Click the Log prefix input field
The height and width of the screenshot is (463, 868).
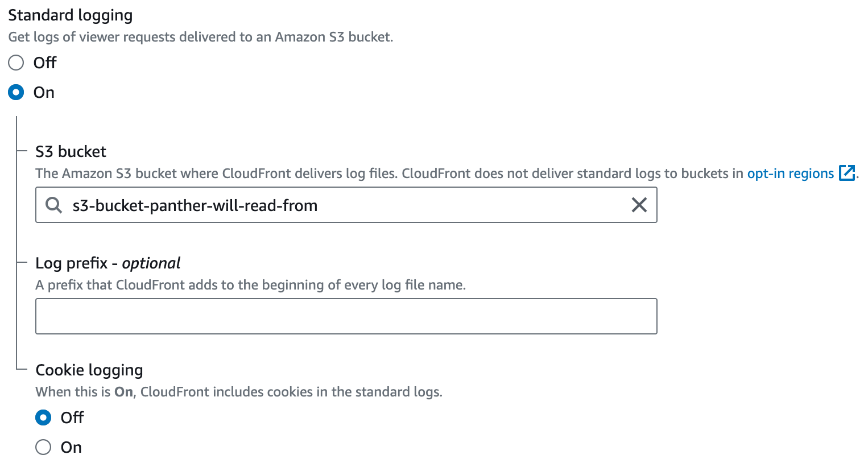346,316
